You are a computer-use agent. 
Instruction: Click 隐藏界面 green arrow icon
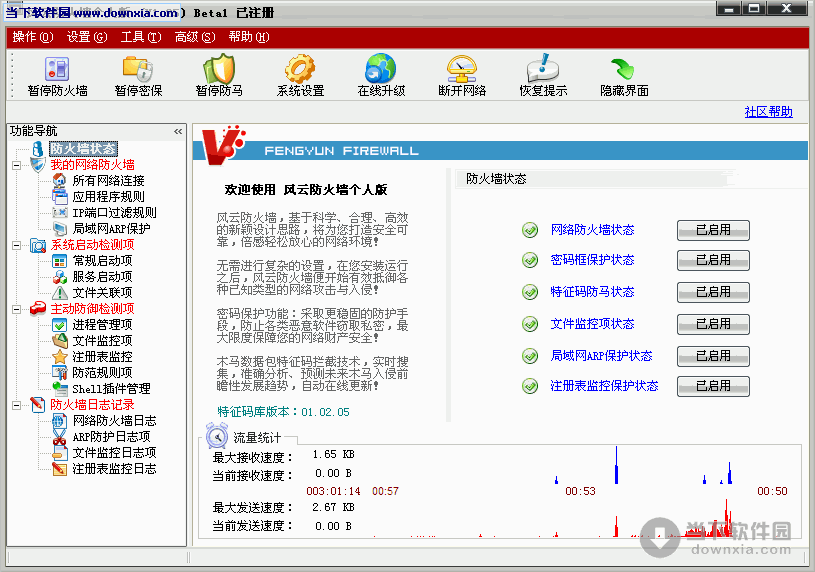(623, 69)
